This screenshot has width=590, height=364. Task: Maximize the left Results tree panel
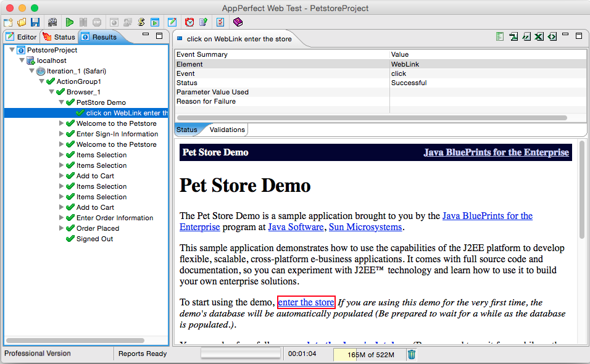[159, 36]
